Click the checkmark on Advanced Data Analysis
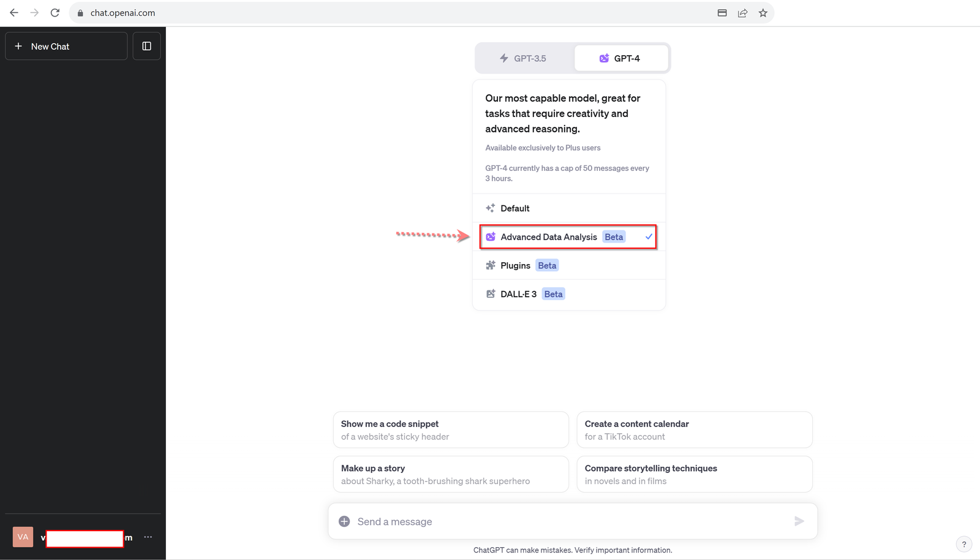The width and height of the screenshot is (980, 560). 649,236
